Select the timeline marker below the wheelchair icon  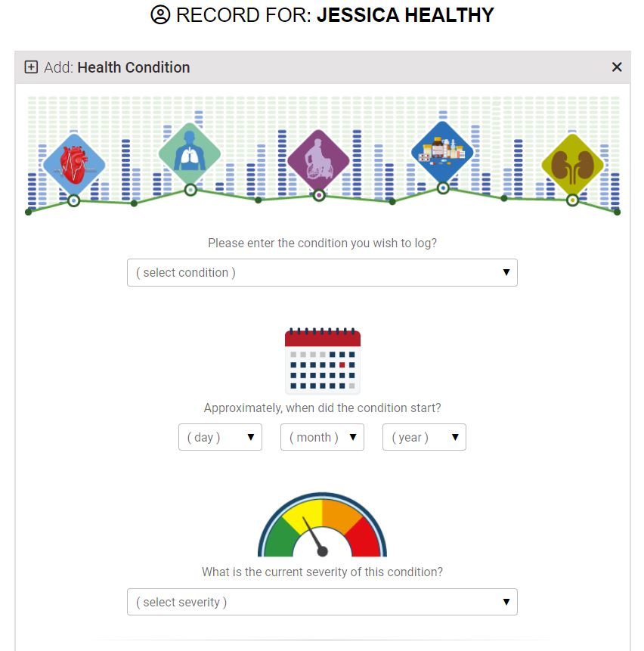click(x=319, y=195)
